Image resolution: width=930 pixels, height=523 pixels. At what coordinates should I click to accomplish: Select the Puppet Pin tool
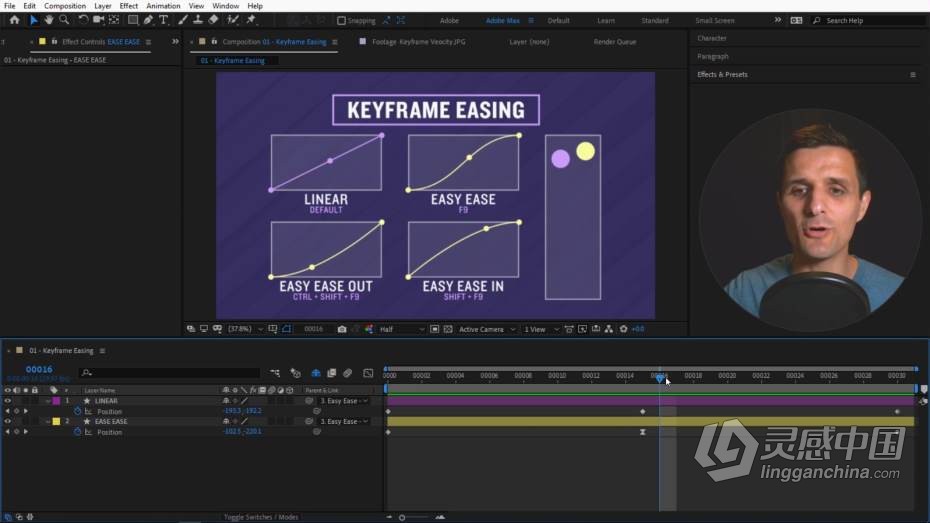tap(251, 20)
